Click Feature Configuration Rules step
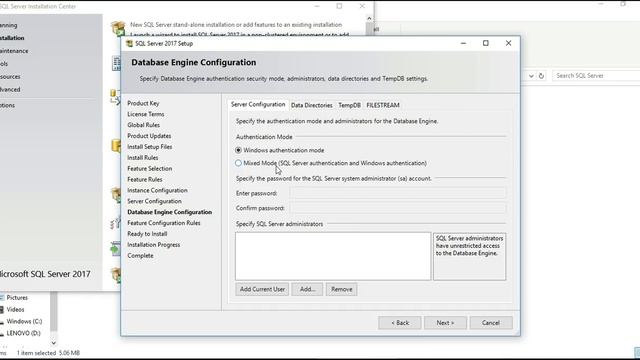The width and height of the screenshot is (640, 360). pyautogui.click(x=164, y=223)
